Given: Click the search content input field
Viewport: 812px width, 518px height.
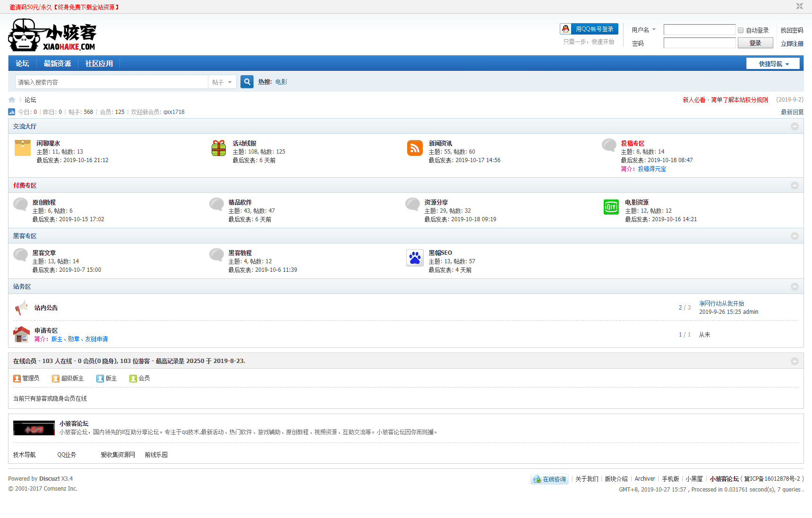Looking at the screenshot, I should [111, 82].
